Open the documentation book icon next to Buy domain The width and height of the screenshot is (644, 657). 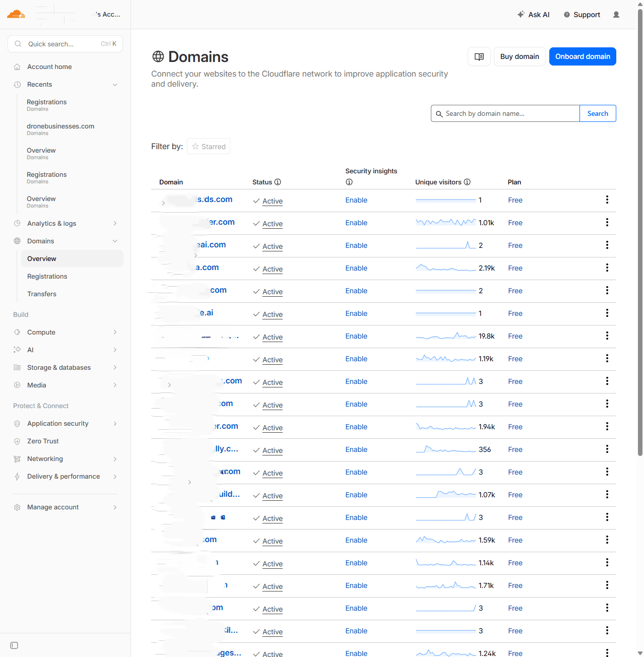click(479, 56)
